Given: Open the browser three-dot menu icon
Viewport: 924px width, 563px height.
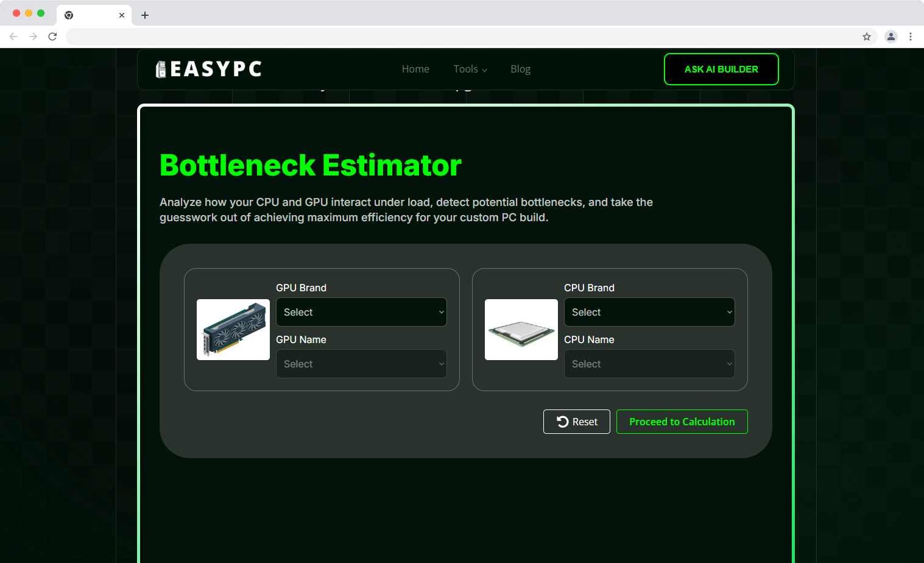Looking at the screenshot, I should coord(911,37).
